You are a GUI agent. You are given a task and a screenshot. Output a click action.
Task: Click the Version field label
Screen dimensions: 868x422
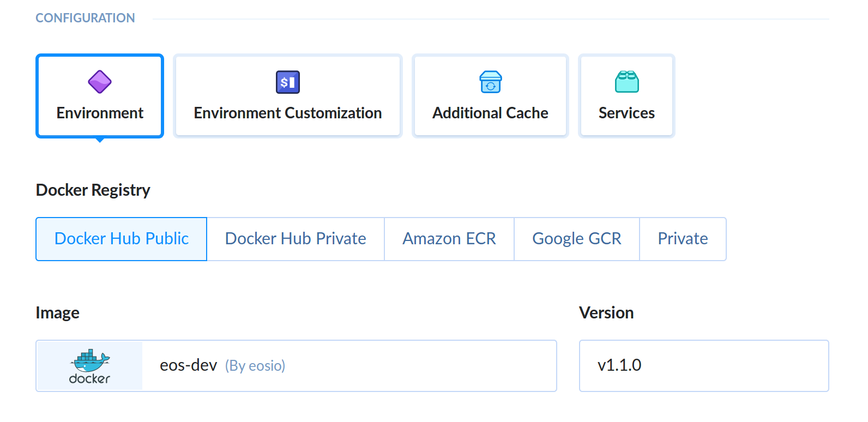point(606,312)
